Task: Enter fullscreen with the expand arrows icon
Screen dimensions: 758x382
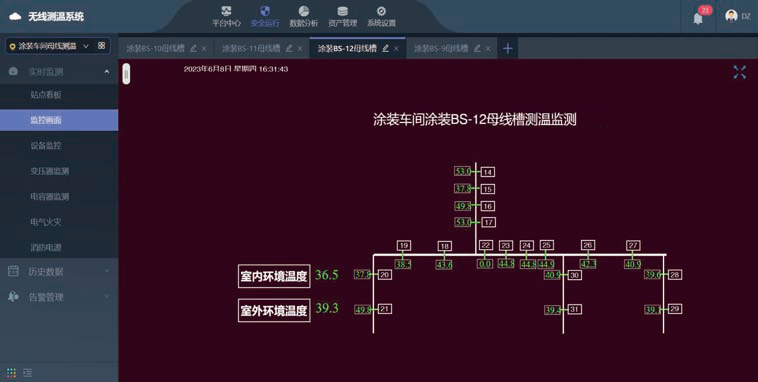Action: click(740, 73)
